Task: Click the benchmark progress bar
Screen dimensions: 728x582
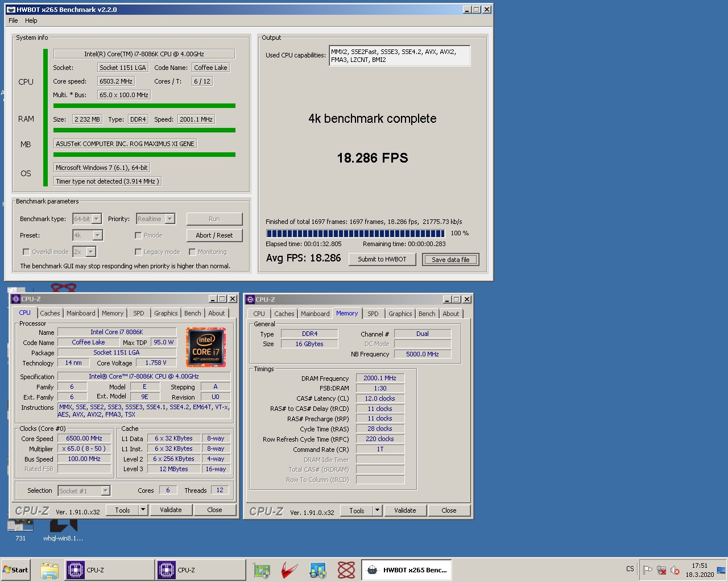Action: pyautogui.click(x=355, y=233)
